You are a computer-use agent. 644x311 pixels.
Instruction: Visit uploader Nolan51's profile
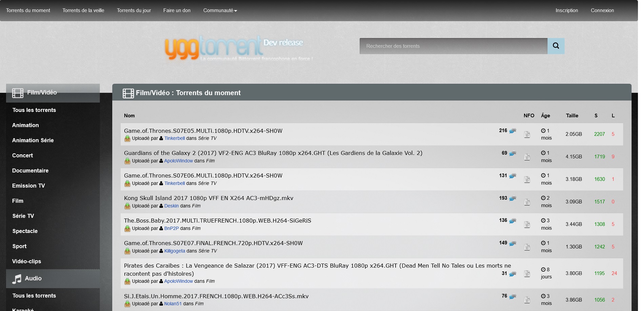pos(173,304)
